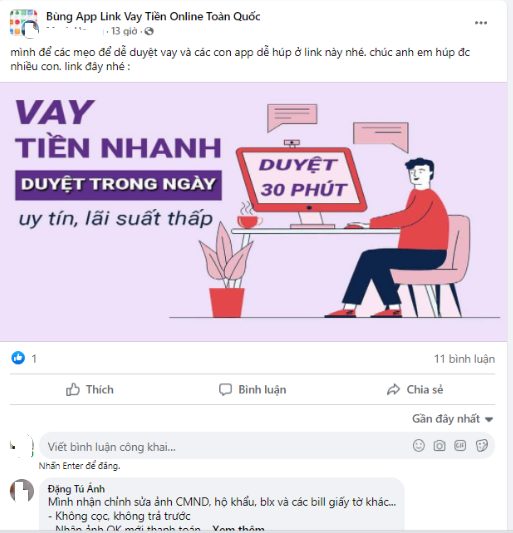Image resolution: width=513 pixels, height=533 pixels.
Task: Open Bùng App Link Vay Tiền group
Action: 153,16
